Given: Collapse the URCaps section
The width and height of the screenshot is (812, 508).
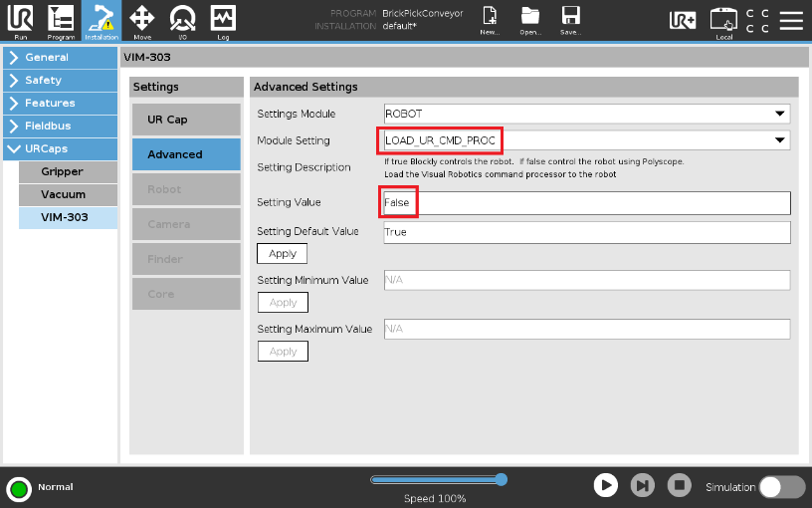Looking at the screenshot, I should pyautogui.click(x=60, y=148).
